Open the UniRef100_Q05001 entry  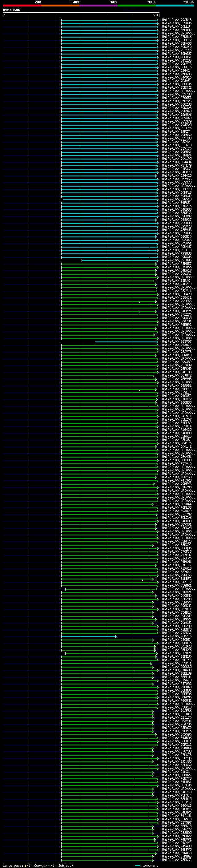tap(177, 243)
